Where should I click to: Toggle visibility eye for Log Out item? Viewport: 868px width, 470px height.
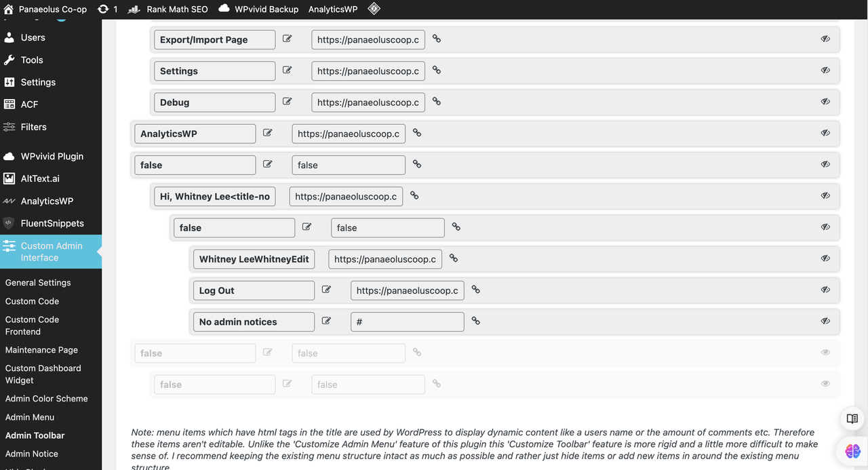click(825, 290)
